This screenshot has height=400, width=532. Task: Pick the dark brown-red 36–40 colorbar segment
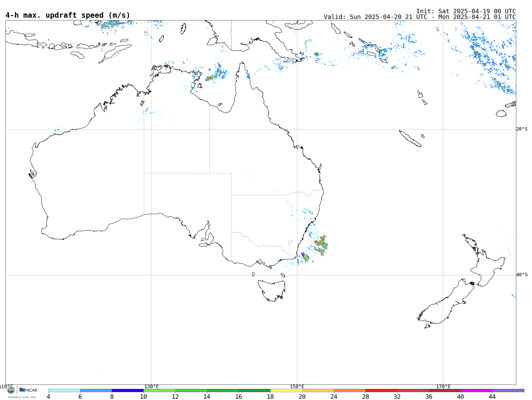(x=445, y=391)
